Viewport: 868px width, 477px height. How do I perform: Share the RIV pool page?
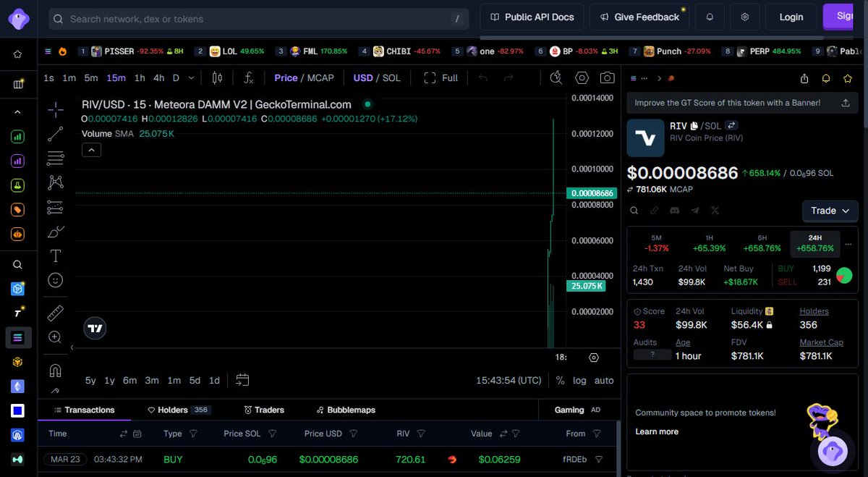point(805,78)
